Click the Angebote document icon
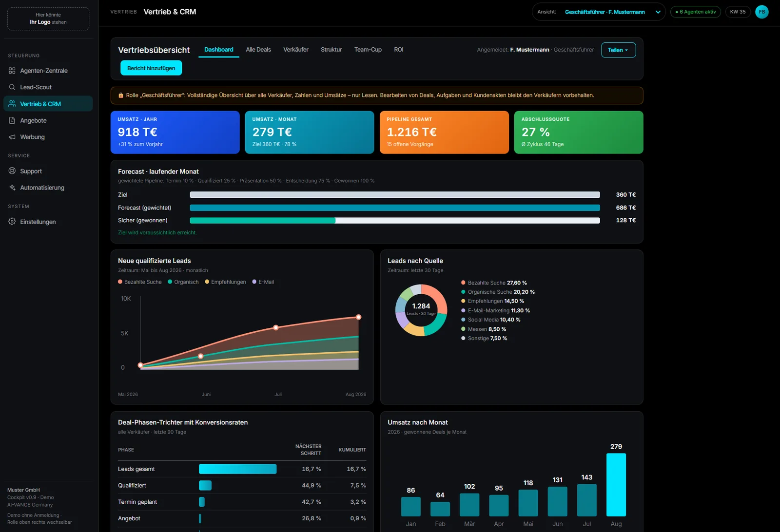780x532 pixels. (x=12, y=120)
